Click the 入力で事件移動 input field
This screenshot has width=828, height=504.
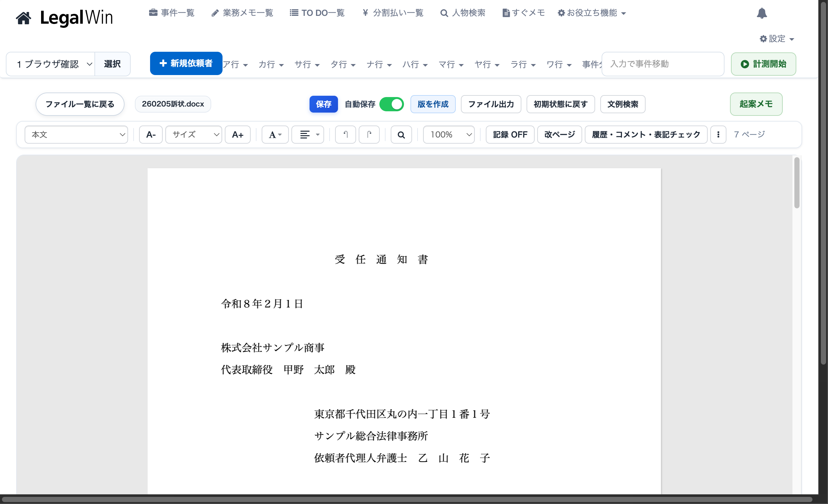(663, 64)
